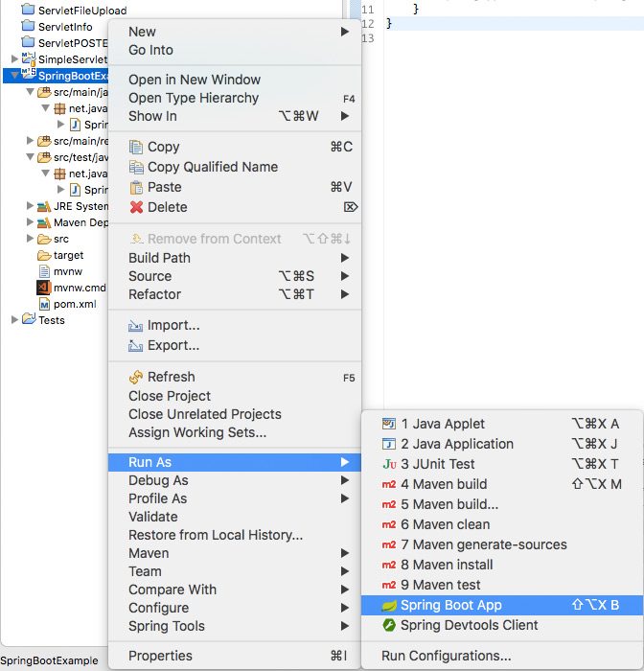Click the m2 icon beside Maven install
The height and width of the screenshot is (671, 644).
pos(389,565)
